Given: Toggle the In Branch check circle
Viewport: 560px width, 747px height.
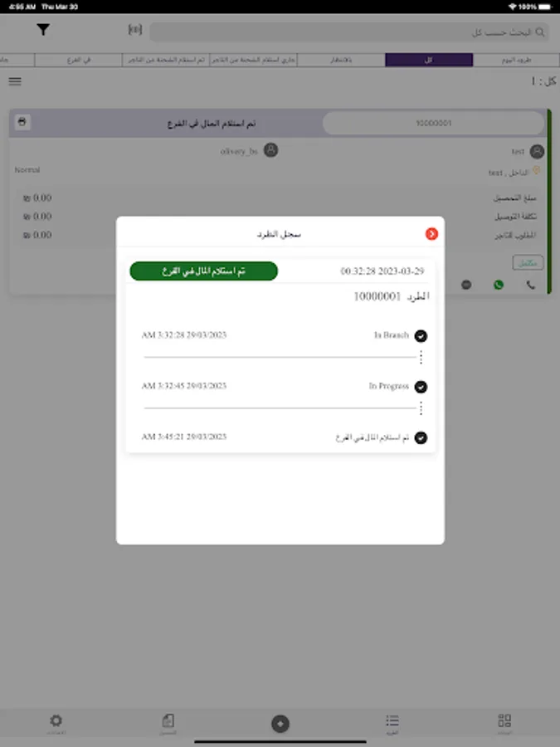Looking at the screenshot, I should (x=421, y=336).
